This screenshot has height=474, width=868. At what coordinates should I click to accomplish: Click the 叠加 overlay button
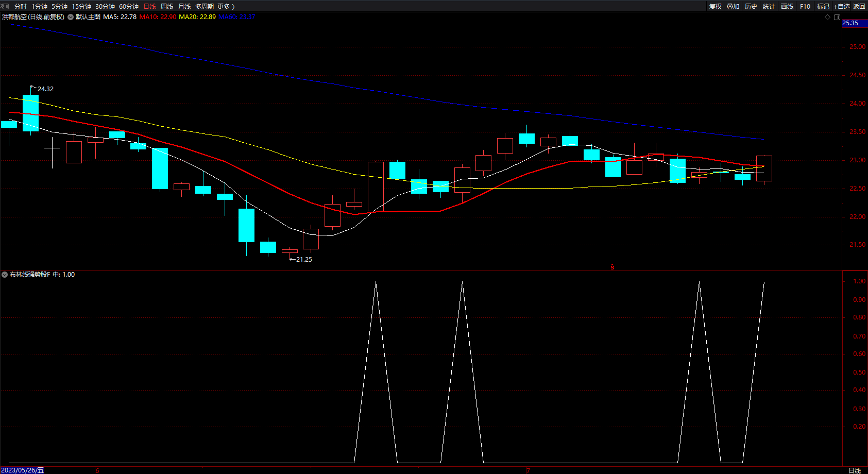point(733,7)
